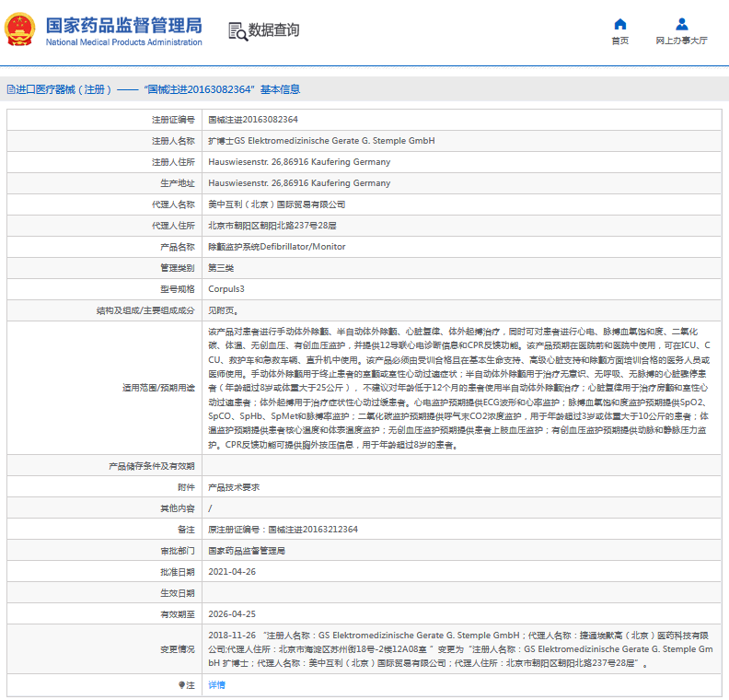Click 国家药品监督管理局 approval department value

[x=247, y=551]
